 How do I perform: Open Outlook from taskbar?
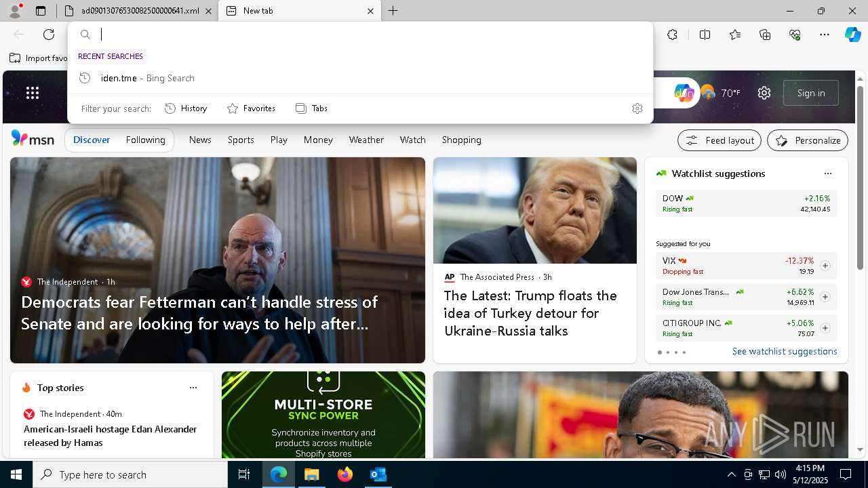[x=378, y=474]
